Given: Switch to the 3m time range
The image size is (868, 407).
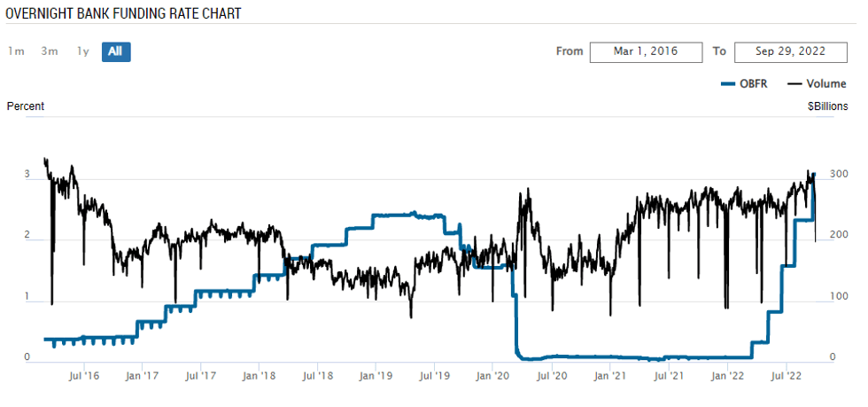Looking at the screenshot, I should (50, 51).
